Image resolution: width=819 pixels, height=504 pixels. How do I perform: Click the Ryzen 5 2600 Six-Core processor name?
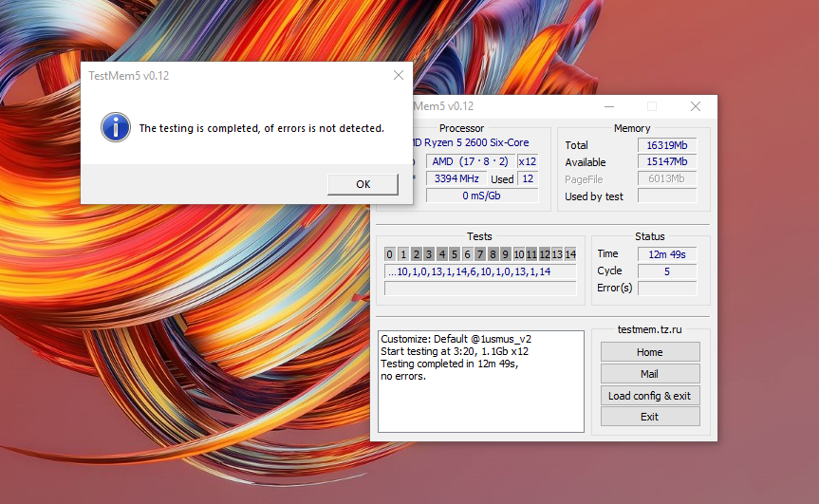470,142
